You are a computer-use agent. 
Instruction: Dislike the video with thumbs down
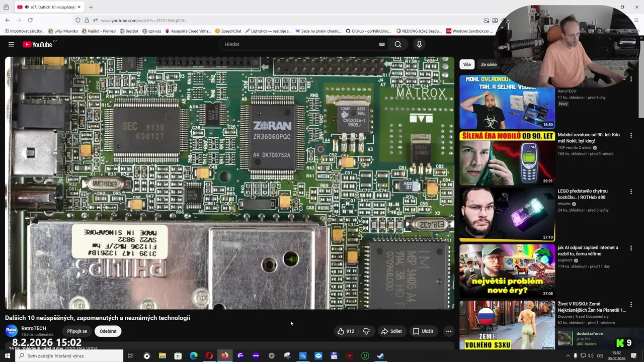pos(366,331)
